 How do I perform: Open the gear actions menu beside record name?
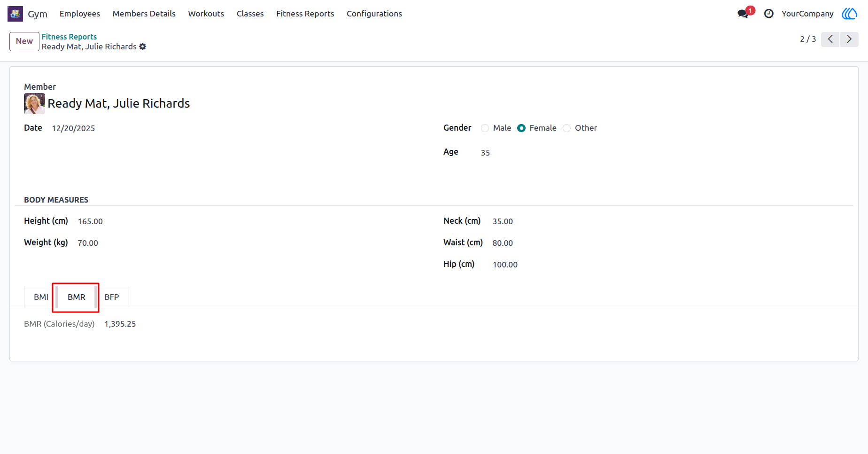point(143,47)
